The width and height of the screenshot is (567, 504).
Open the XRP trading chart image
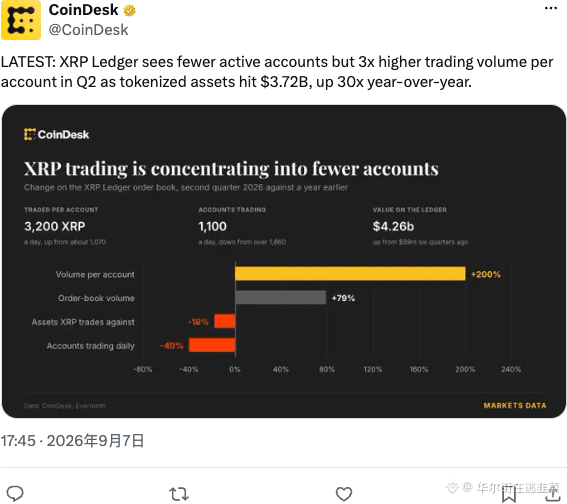click(284, 261)
